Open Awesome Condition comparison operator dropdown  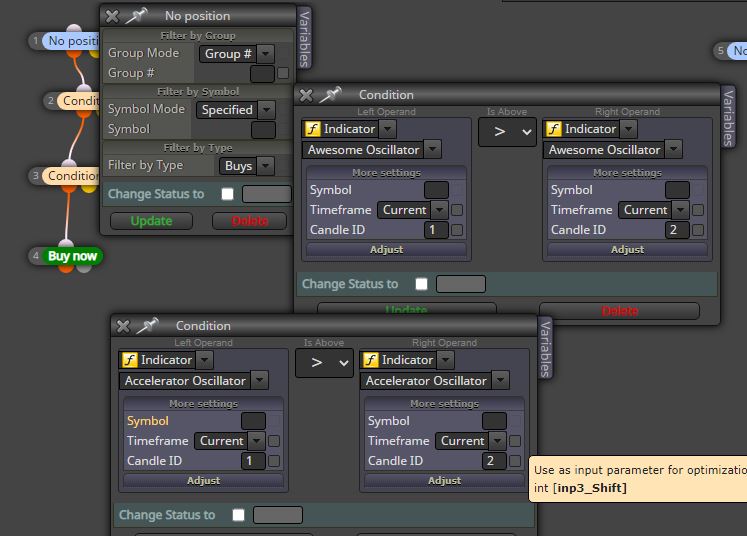[x=507, y=131]
